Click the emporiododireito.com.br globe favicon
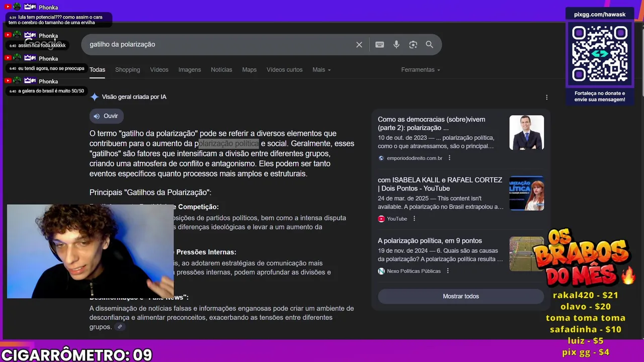This screenshot has height=362, width=644. [381, 158]
